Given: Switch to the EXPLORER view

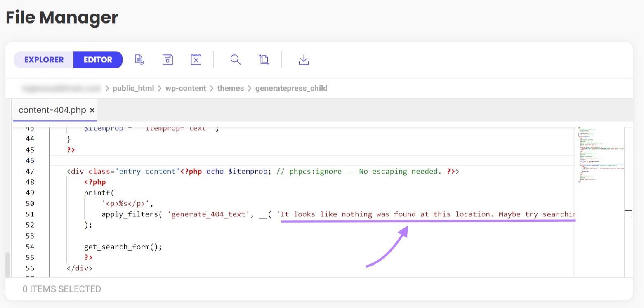Looking at the screenshot, I should (x=43, y=59).
